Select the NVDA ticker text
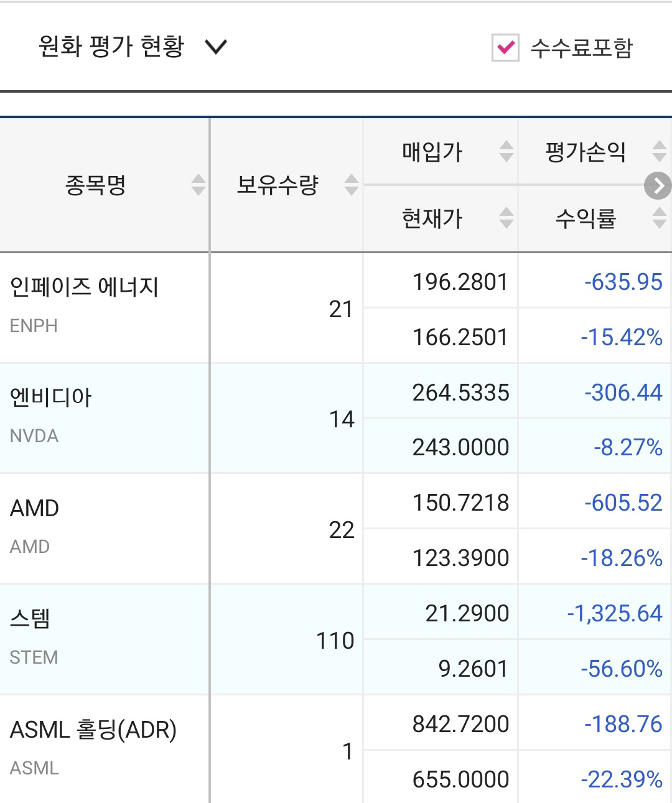The image size is (672, 803). pyautogui.click(x=34, y=436)
